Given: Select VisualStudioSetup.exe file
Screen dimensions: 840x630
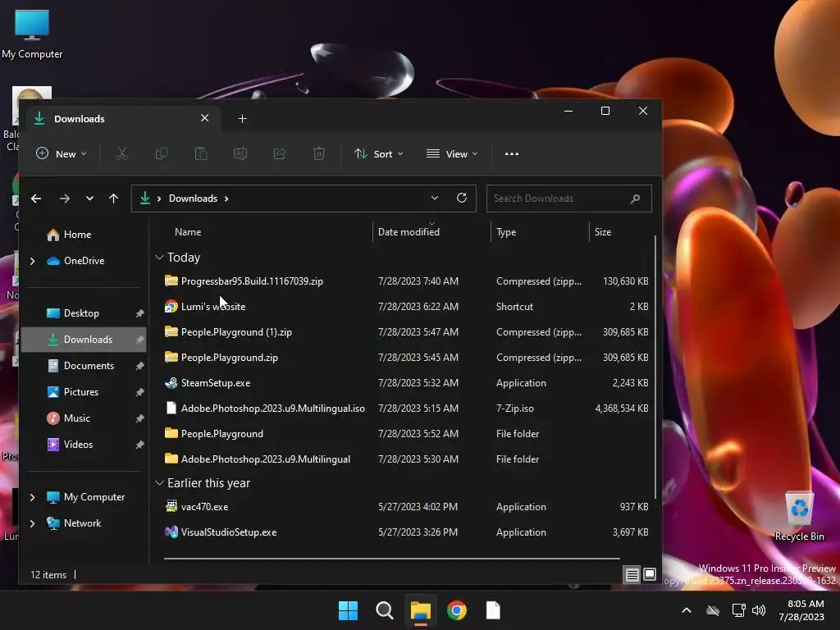Looking at the screenshot, I should click(406, 532).
